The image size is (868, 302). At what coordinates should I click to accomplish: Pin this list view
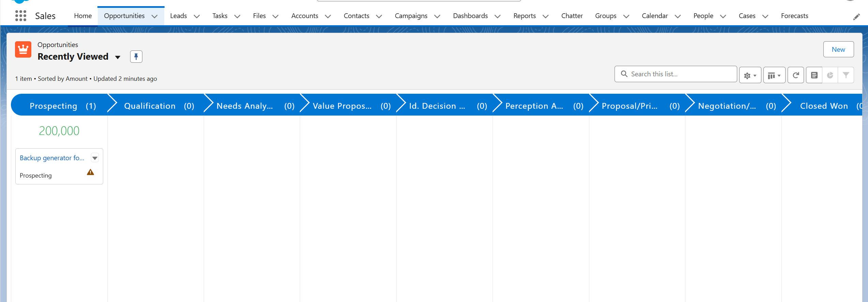[136, 57]
